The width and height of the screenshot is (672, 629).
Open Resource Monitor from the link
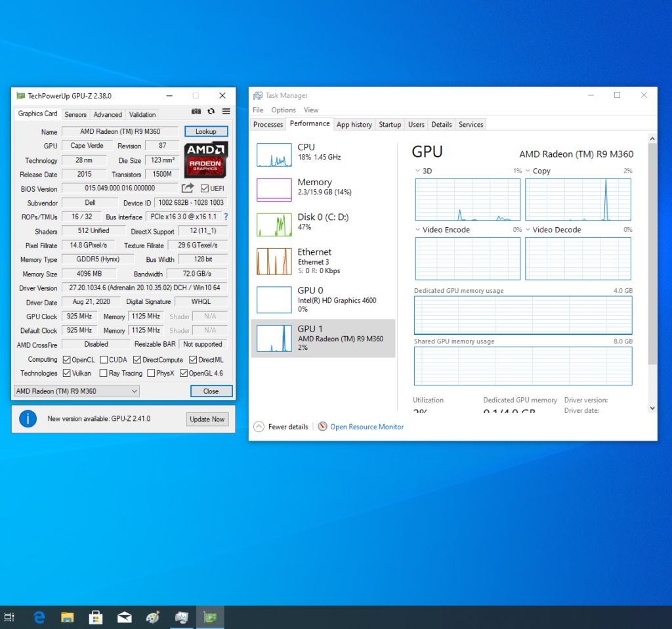point(367,426)
